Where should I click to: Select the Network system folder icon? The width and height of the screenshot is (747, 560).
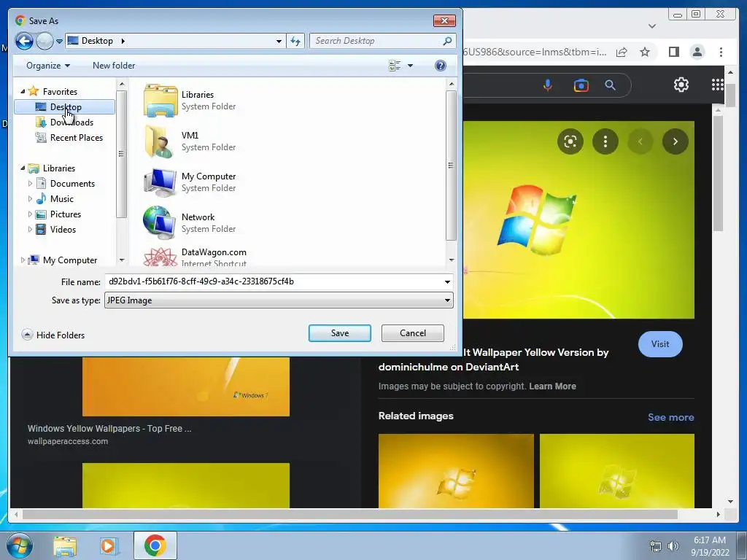pyautogui.click(x=160, y=222)
